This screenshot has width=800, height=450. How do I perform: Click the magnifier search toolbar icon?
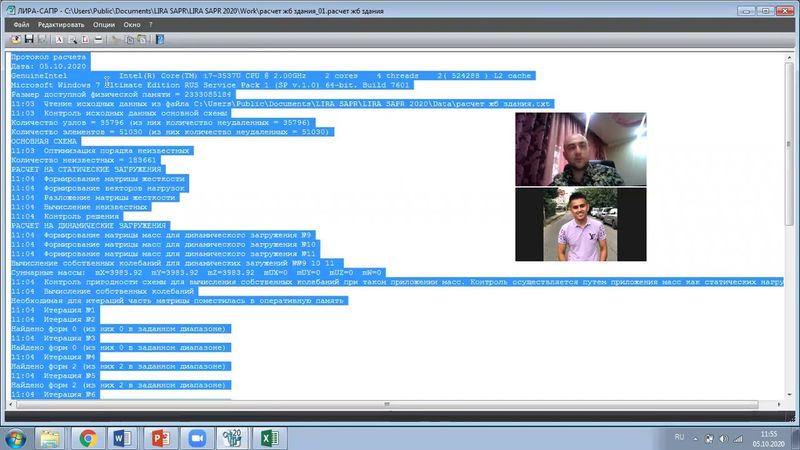(73, 38)
